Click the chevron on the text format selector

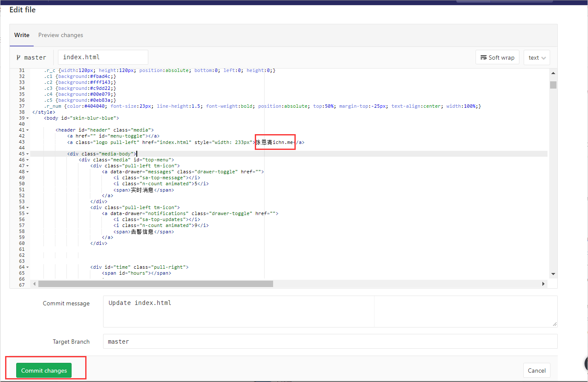pos(543,57)
